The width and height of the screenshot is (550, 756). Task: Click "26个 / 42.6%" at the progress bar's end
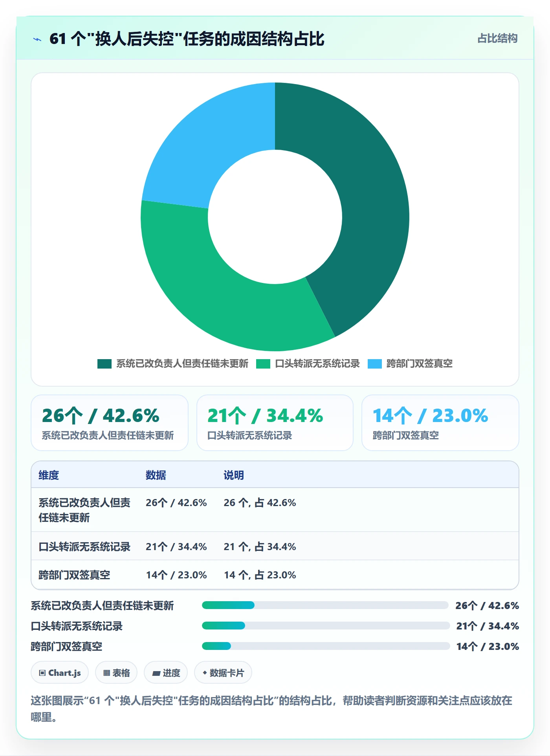click(487, 606)
